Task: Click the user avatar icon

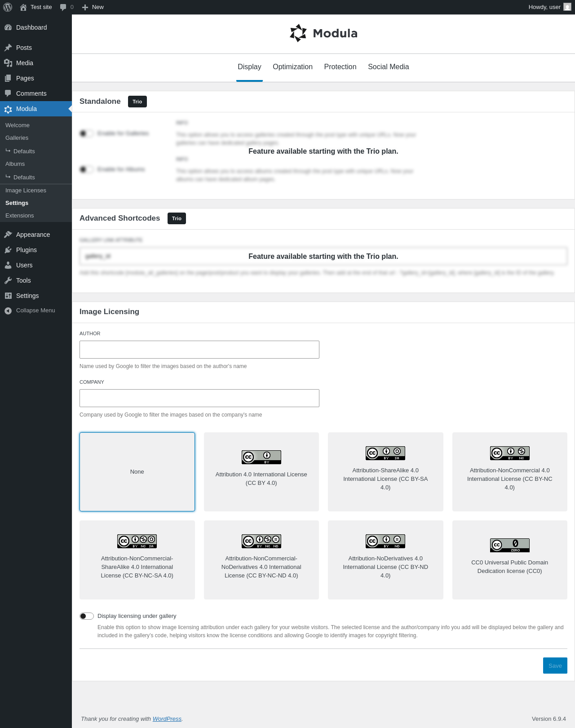Action: click(x=567, y=7)
